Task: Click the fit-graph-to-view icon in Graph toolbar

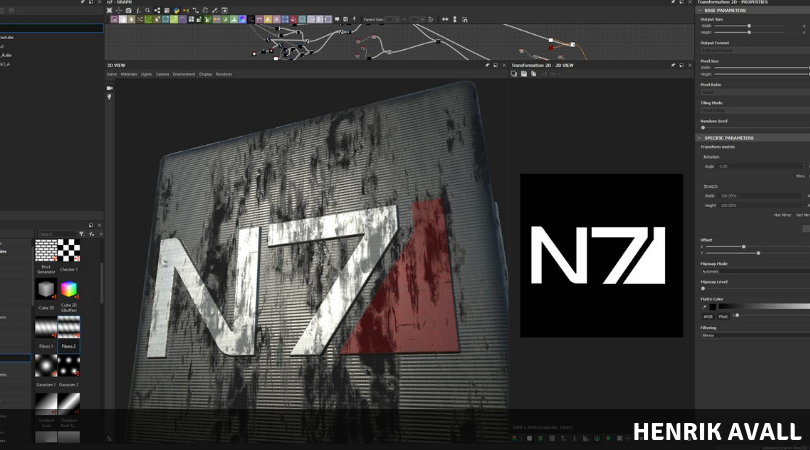Action: pyautogui.click(x=109, y=10)
